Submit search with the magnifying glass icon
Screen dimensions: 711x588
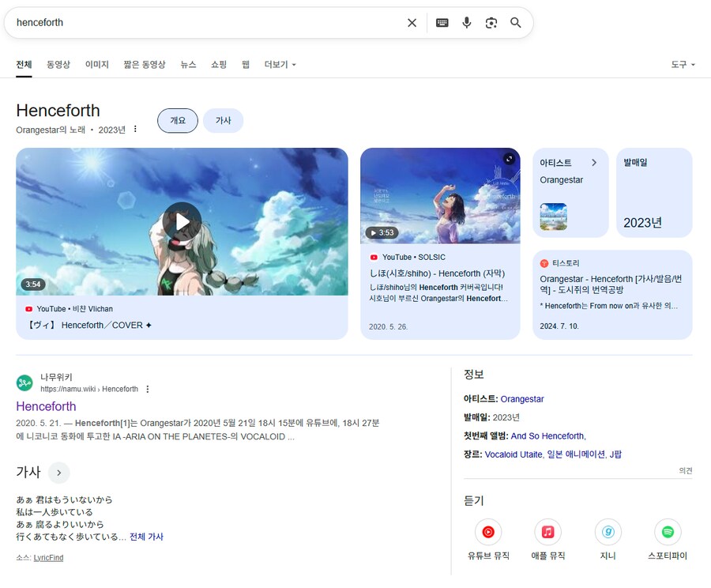pyautogui.click(x=516, y=23)
